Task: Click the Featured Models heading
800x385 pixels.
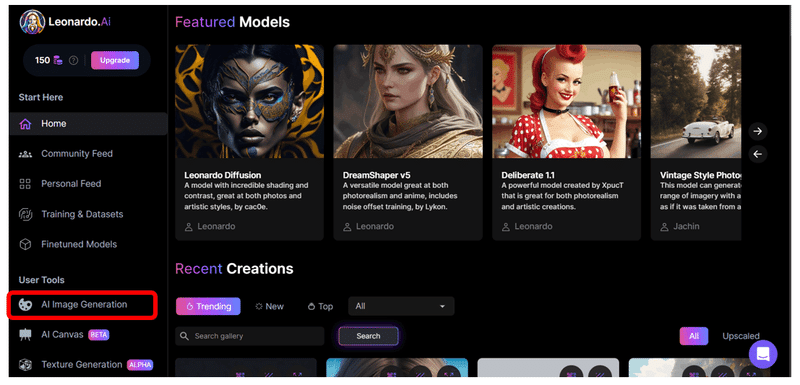Action: tap(233, 22)
